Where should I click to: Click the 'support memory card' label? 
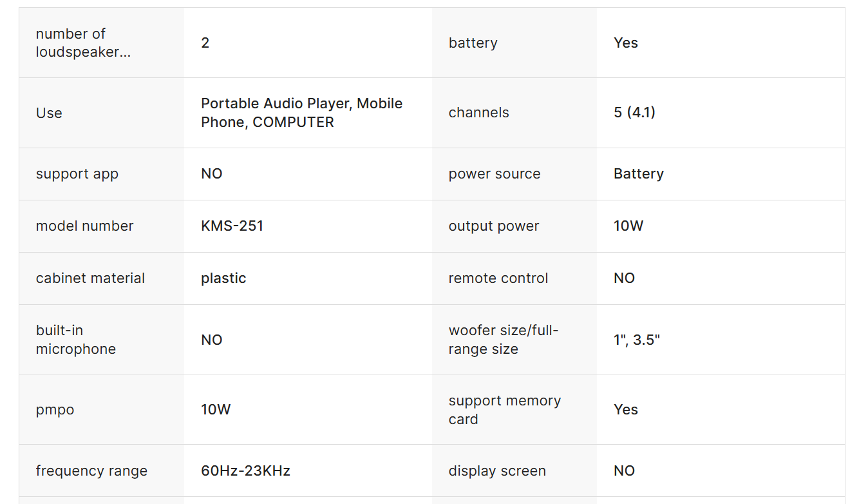[x=505, y=410]
